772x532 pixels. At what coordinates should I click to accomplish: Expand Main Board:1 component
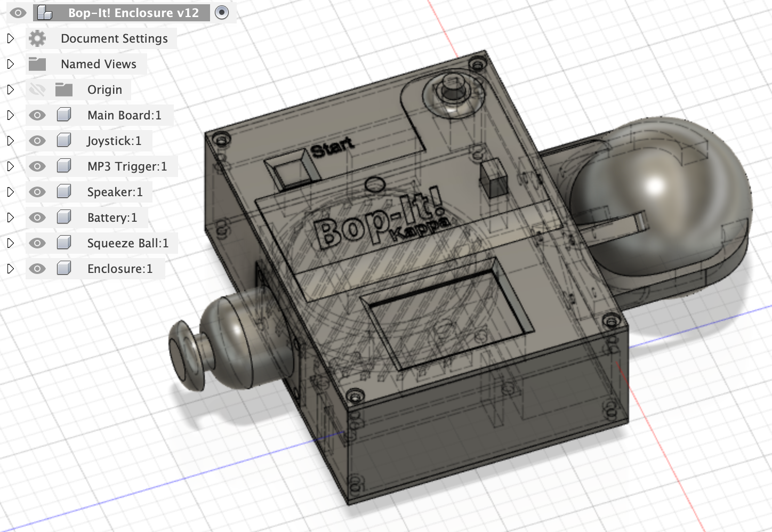tap(11, 115)
